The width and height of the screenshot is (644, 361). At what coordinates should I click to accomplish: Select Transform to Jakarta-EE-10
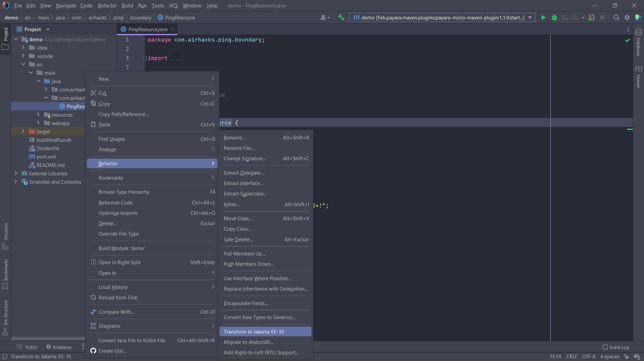tap(254, 331)
